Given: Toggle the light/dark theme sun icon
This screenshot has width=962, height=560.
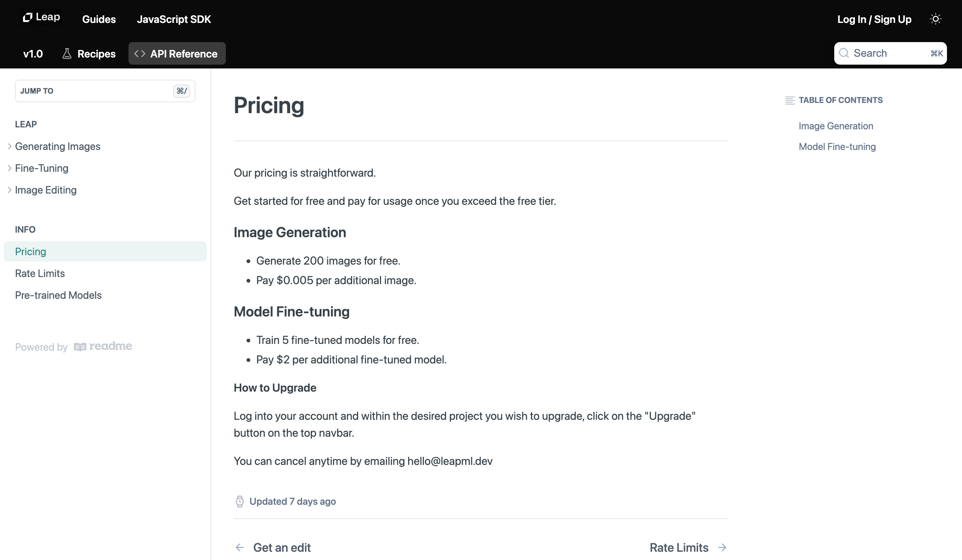Looking at the screenshot, I should pyautogui.click(x=935, y=19).
